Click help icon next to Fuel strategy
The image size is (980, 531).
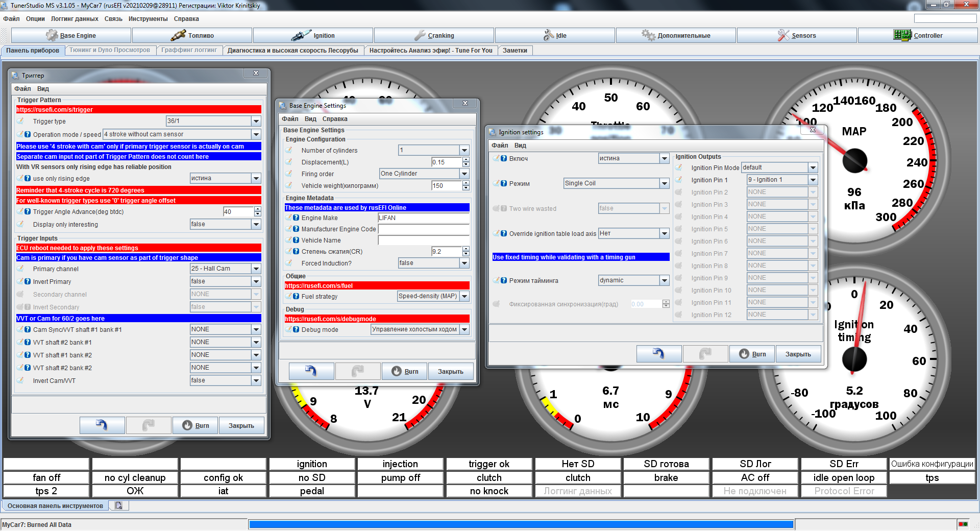(296, 296)
